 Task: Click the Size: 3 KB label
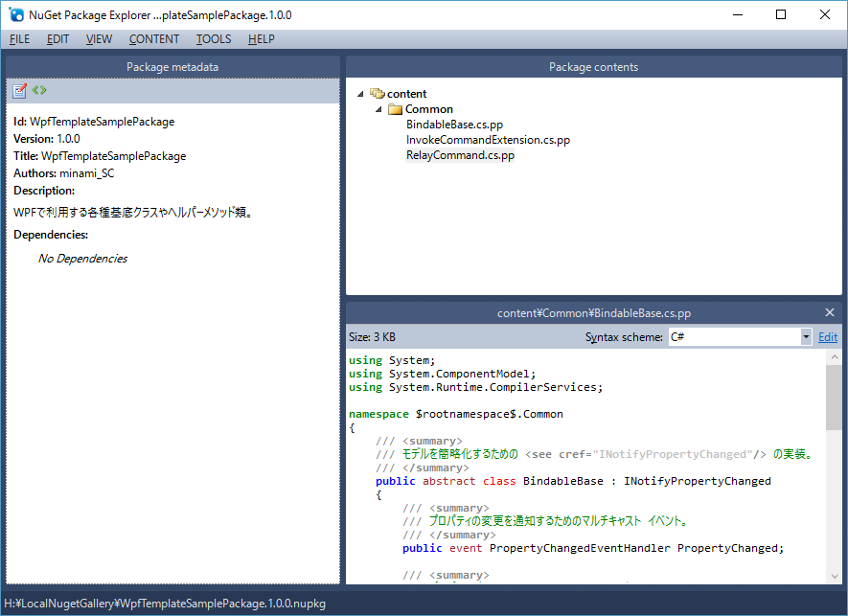(372, 337)
